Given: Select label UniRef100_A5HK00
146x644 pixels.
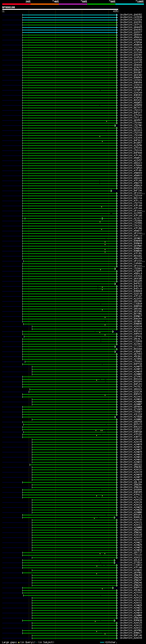Looking at the screenshot, I should coord(131,37).
